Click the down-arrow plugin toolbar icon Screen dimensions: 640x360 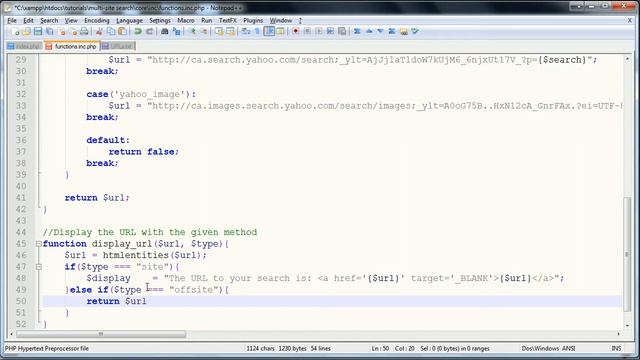click(380, 31)
